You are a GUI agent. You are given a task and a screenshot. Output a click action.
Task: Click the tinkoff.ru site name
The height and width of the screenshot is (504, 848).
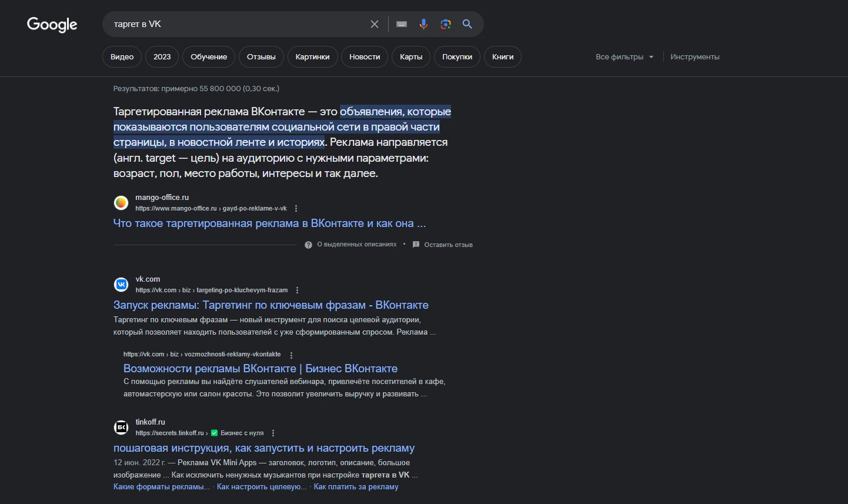click(151, 422)
